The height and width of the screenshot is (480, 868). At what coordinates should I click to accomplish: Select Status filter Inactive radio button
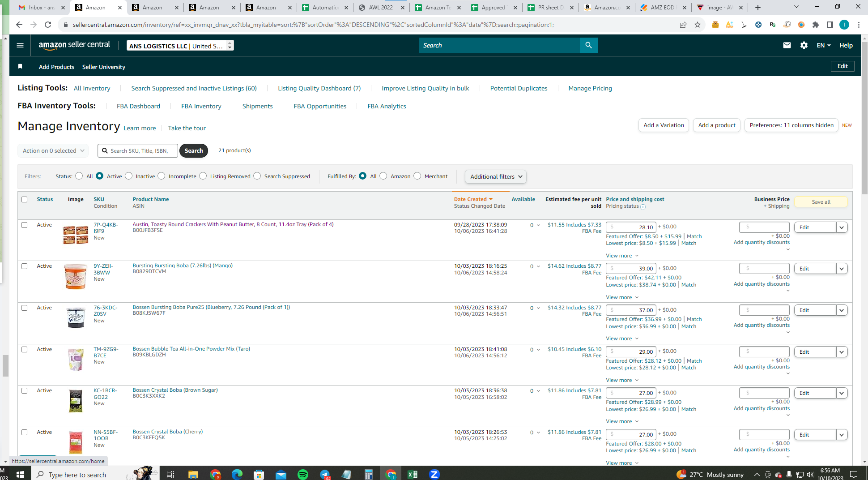[x=129, y=176]
